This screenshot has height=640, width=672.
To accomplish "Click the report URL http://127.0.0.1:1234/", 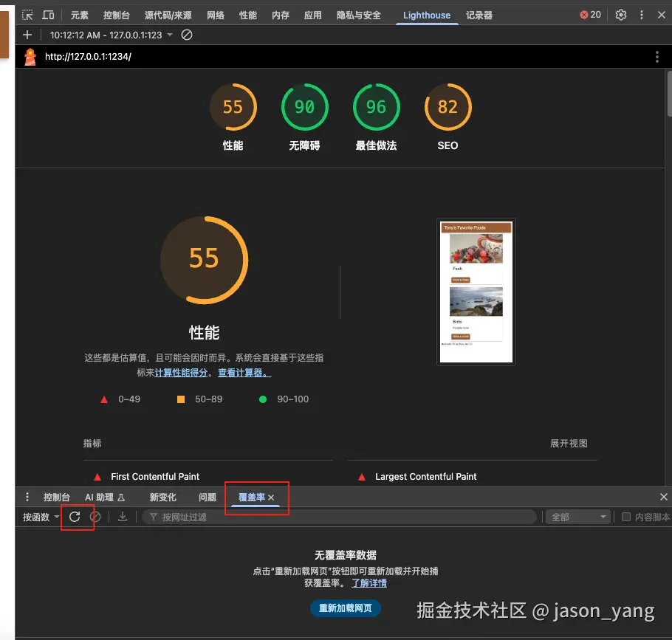I will click(89, 57).
